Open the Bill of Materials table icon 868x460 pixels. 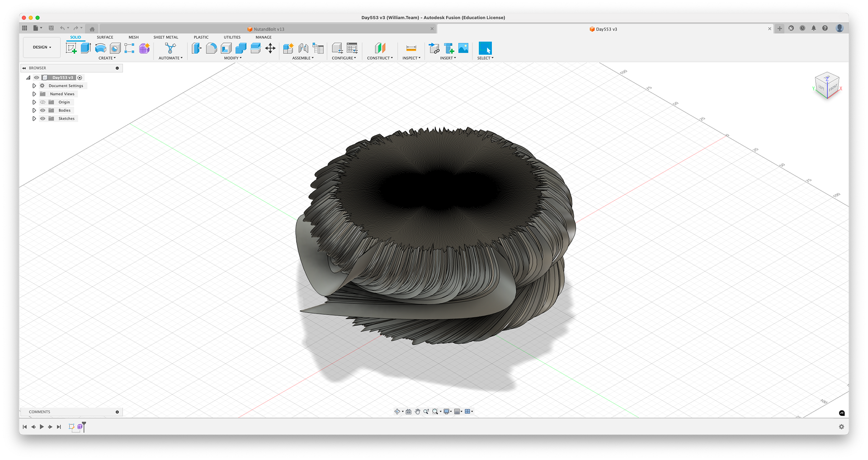coord(318,48)
